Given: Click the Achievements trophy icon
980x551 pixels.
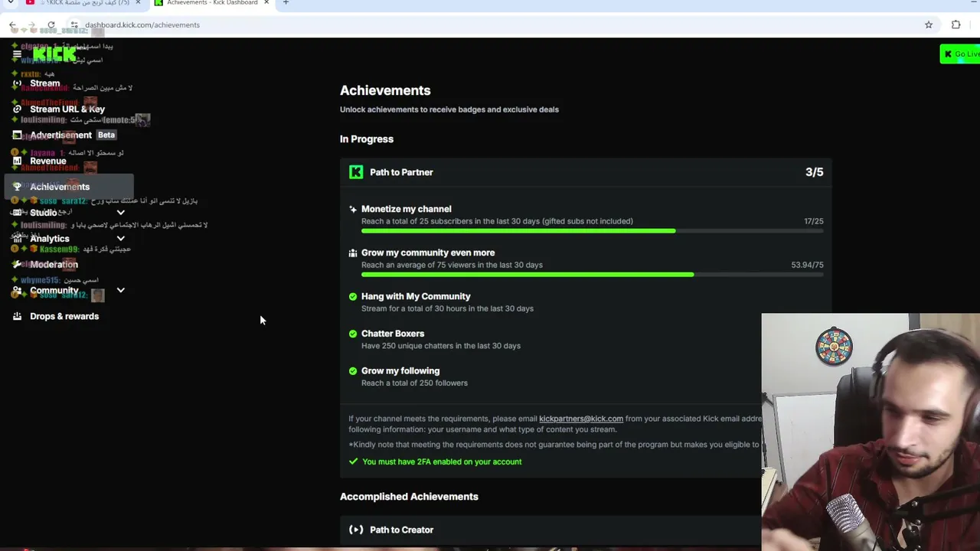Looking at the screenshot, I should coord(17,187).
